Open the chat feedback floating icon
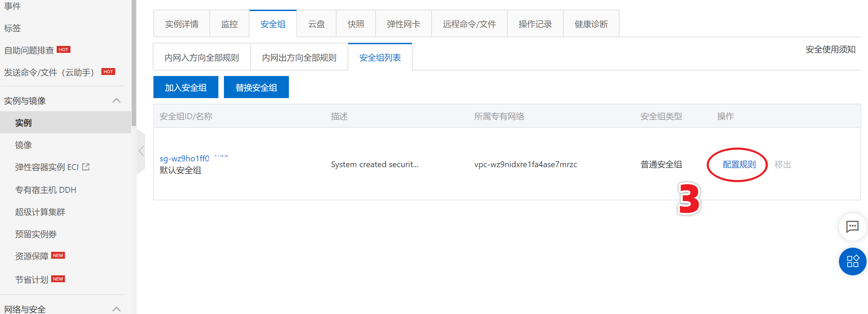This screenshot has width=868, height=314. [852, 227]
